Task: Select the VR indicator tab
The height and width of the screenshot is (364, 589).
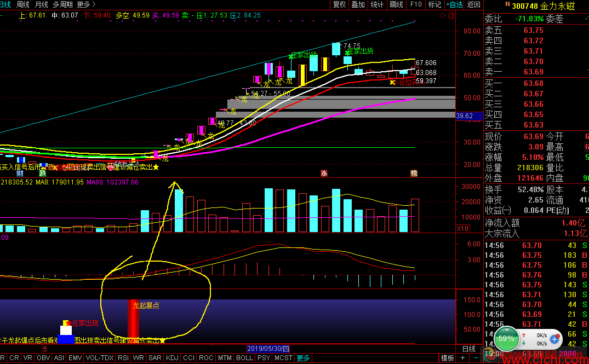Action: pyautogui.click(x=28, y=358)
